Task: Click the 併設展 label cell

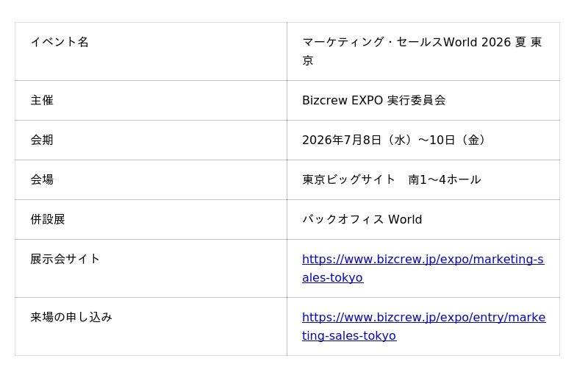Action: pos(151,220)
